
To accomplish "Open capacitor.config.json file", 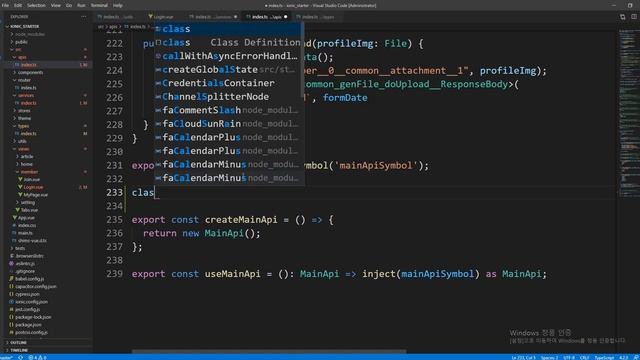I will tap(36, 287).
